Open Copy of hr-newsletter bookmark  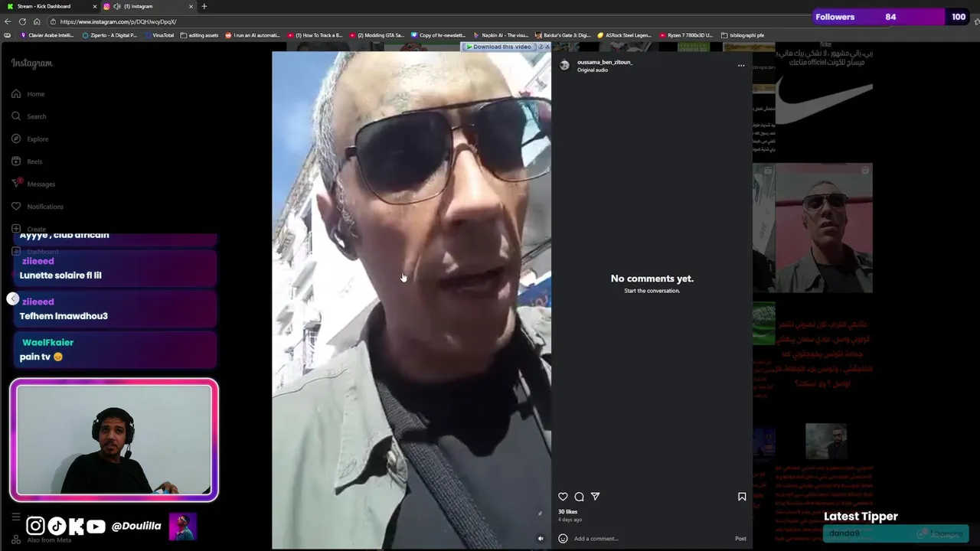[x=439, y=35]
